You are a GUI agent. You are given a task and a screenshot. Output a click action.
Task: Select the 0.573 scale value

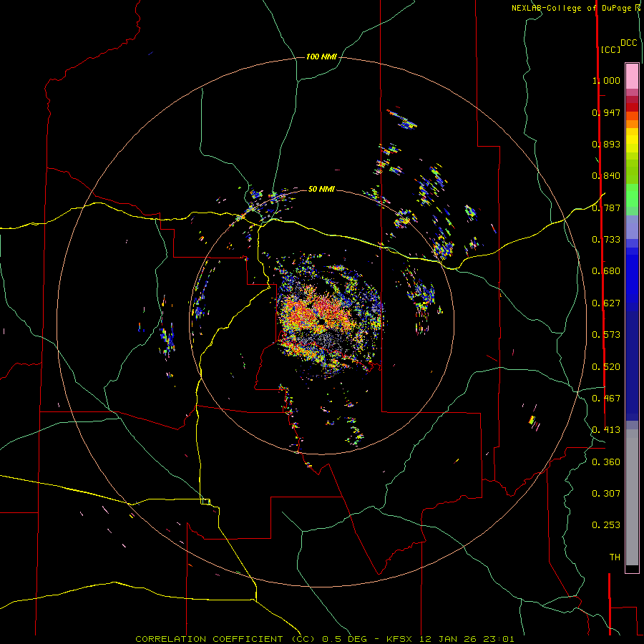(x=606, y=335)
